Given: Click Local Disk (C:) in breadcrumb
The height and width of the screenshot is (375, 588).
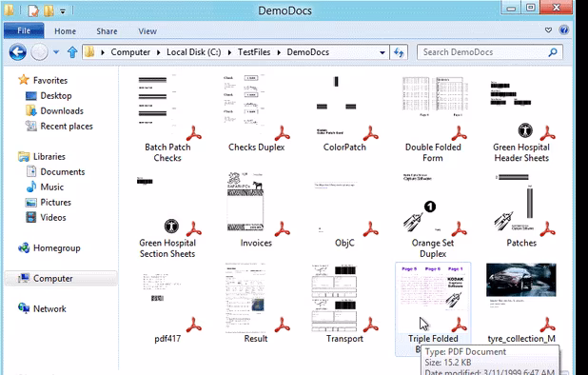Looking at the screenshot, I should (x=194, y=52).
